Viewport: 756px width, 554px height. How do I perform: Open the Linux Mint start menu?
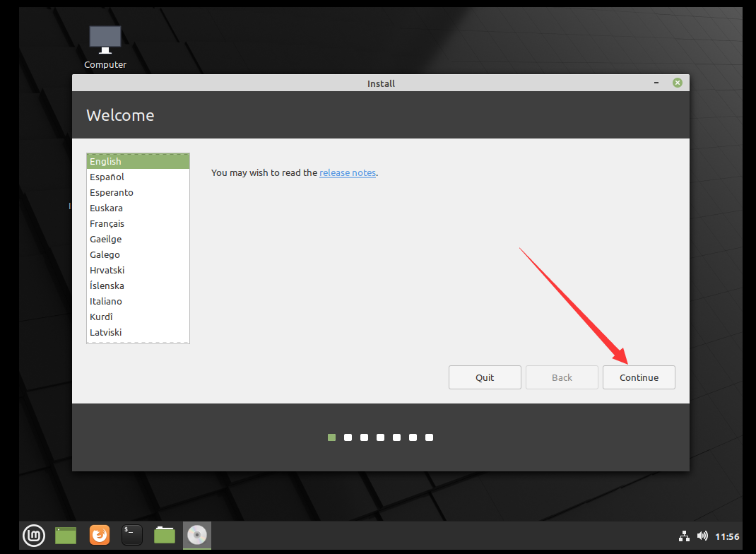34,535
